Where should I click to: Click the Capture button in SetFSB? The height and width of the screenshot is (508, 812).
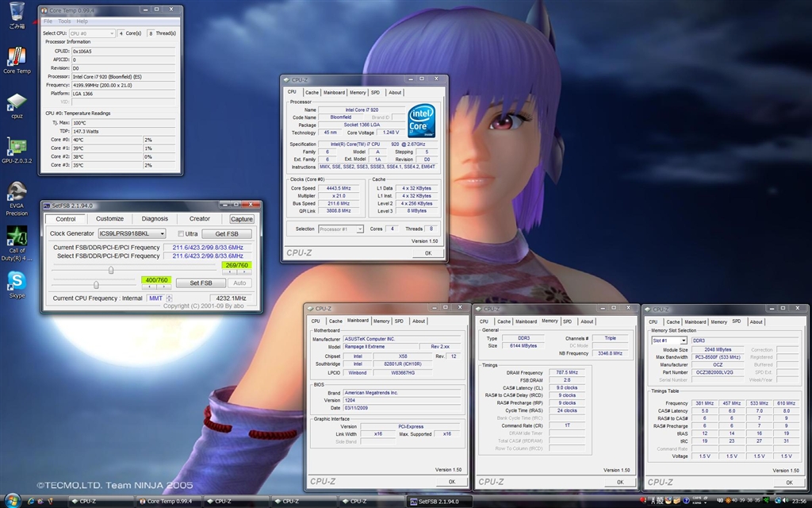(242, 219)
